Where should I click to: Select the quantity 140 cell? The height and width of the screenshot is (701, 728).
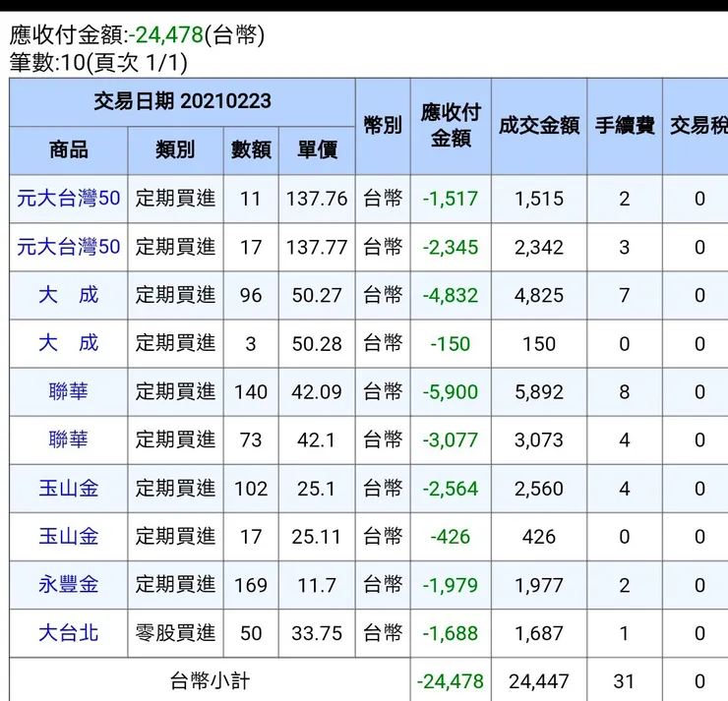pyautogui.click(x=251, y=392)
